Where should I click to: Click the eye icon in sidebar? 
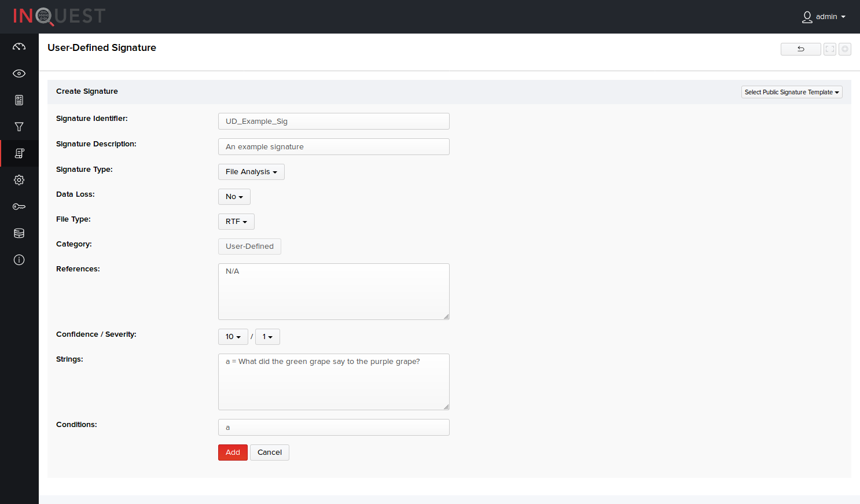point(19,73)
